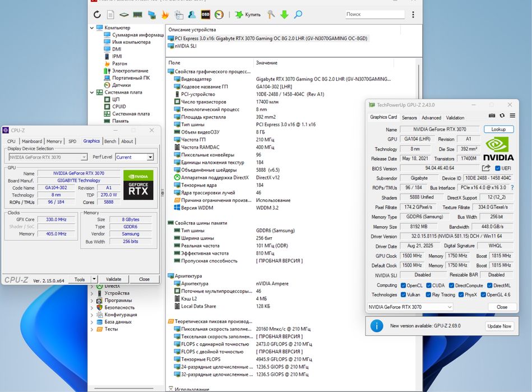Open the report page icon in AIDA64 toolbar
This screenshot has height=392, width=532.
tap(110, 14)
